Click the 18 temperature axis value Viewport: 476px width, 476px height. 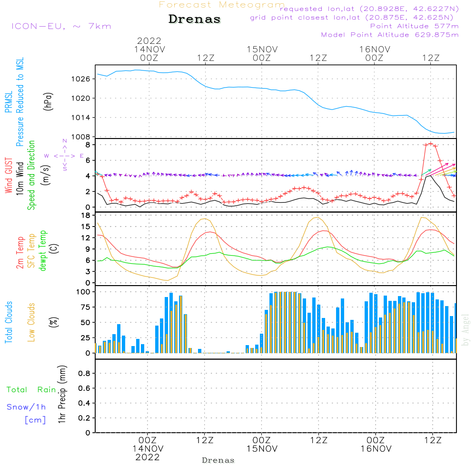(x=86, y=216)
